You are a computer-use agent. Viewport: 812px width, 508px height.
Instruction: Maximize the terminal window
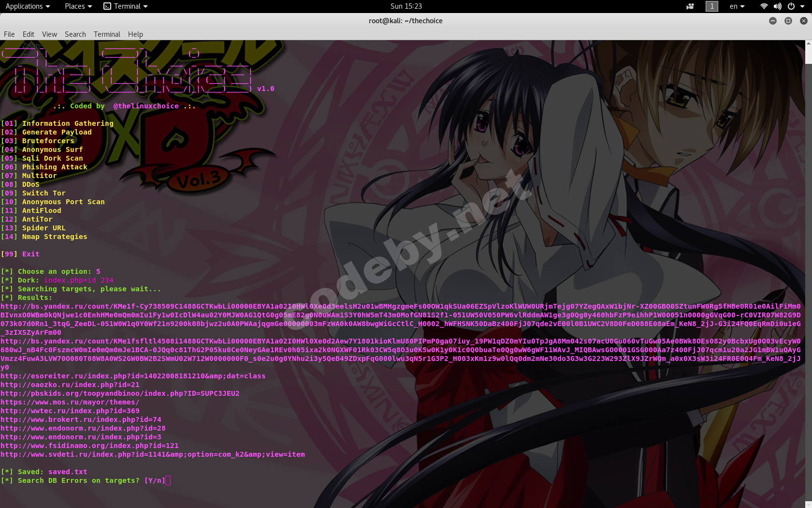[788, 21]
